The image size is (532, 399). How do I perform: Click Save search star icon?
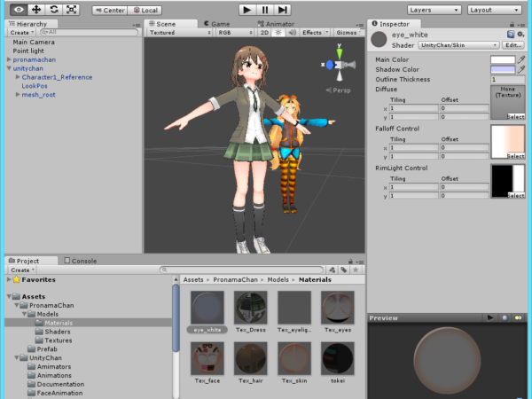coord(356,270)
